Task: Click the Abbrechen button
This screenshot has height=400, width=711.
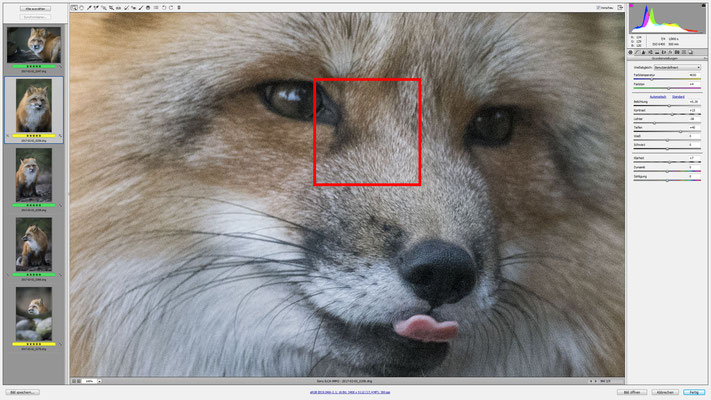Action: coord(665,392)
